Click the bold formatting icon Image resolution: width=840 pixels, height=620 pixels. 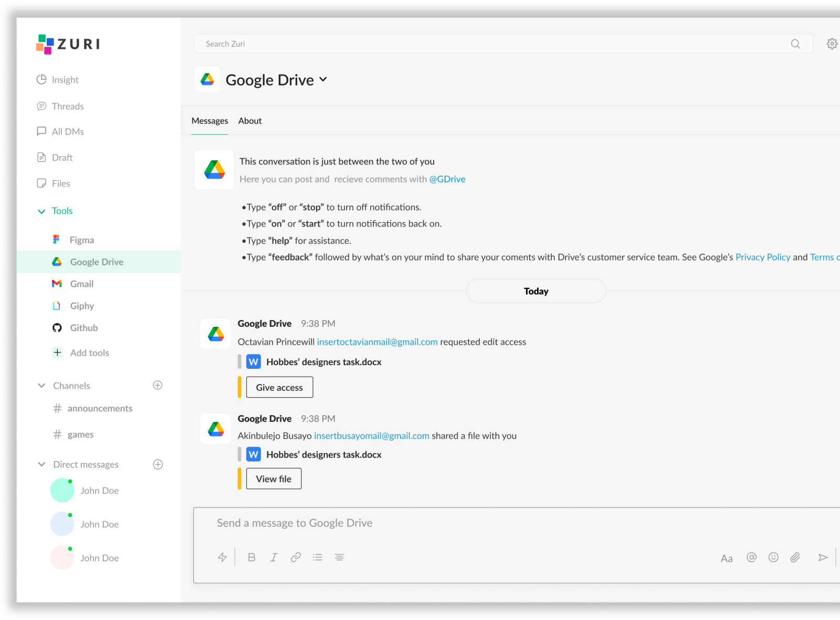pyautogui.click(x=251, y=557)
